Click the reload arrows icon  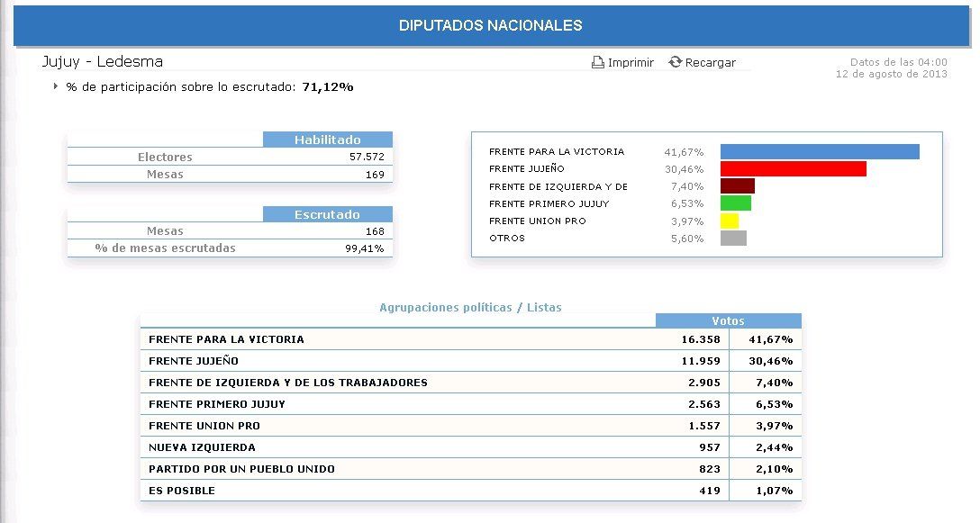pos(675,62)
